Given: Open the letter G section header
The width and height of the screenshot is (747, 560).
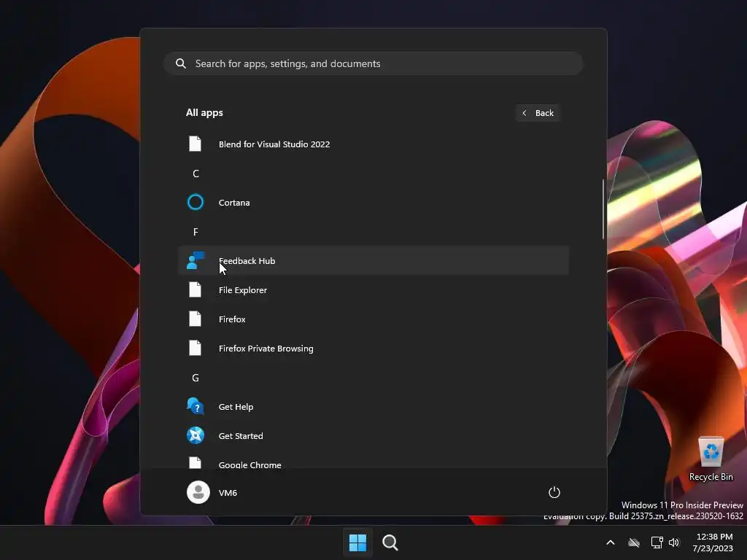Looking at the screenshot, I should tap(196, 377).
